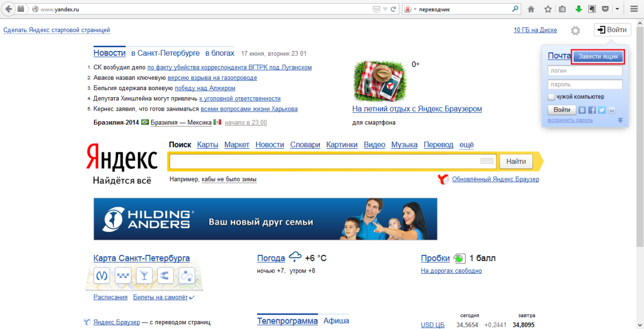The width and height of the screenshot is (644, 329).
Task: Open the Музыка service tab
Action: (x=405, y=145)
